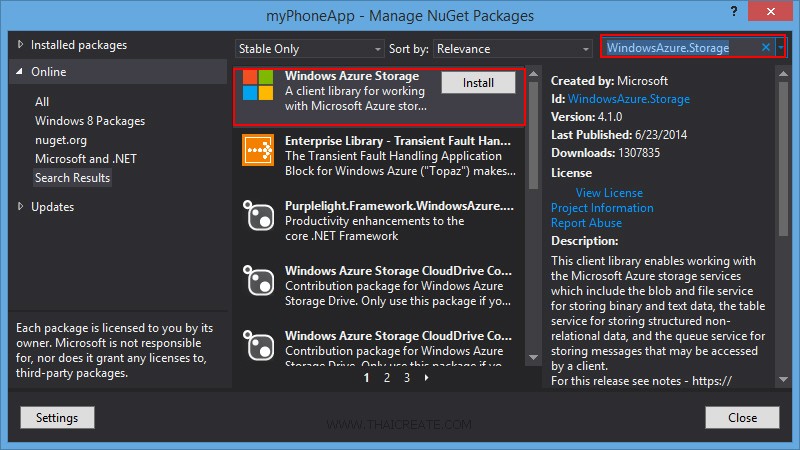Open the Sort by Relevance dropdown

[x=512, y=49]
